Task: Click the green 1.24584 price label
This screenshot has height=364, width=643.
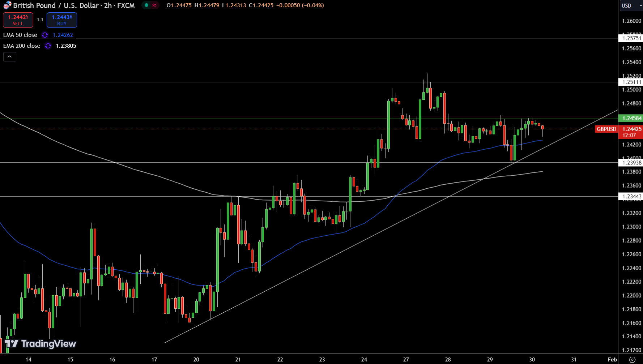Action: point(631,118)
